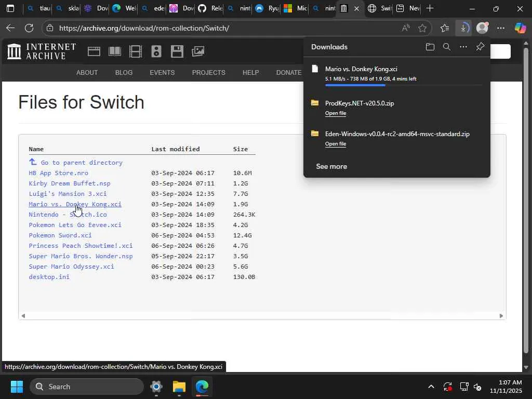Click the browser back arrow
The height and width of the screenshot is (399, 532).
[x=10, y=28]
